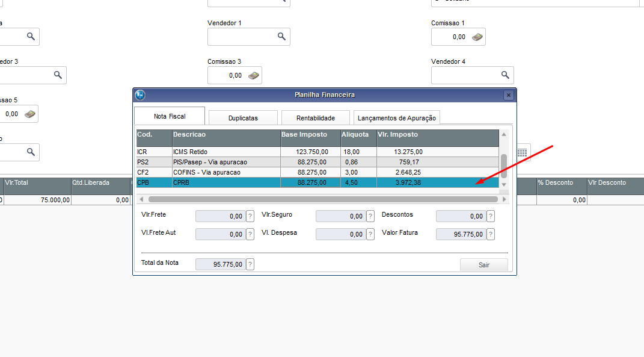
Task: Click the 75.000,00 cell under Vlr.Total
Action: coord(37,200)
